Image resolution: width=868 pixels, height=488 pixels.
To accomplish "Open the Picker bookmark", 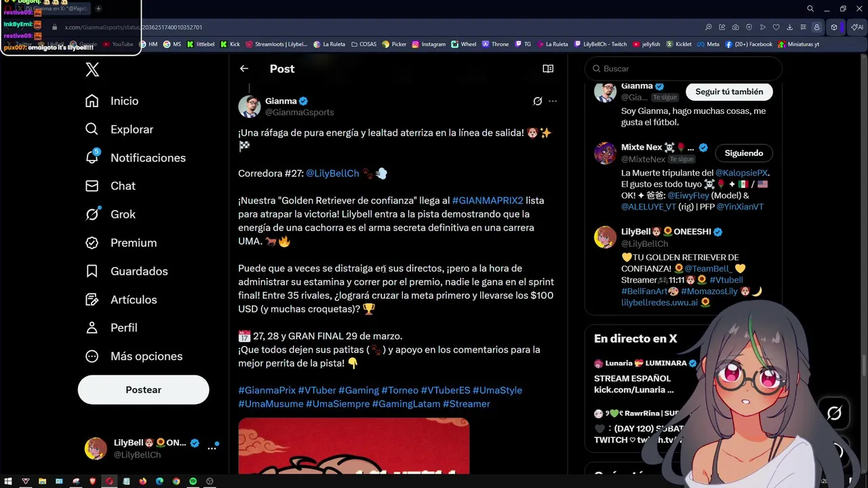I will click(x=394, y=44).
